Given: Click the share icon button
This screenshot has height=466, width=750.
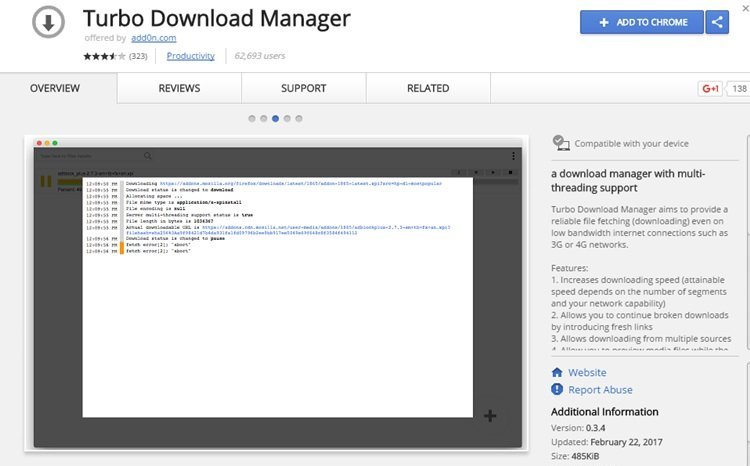Looking at the screenshot, I should point(717,22).
